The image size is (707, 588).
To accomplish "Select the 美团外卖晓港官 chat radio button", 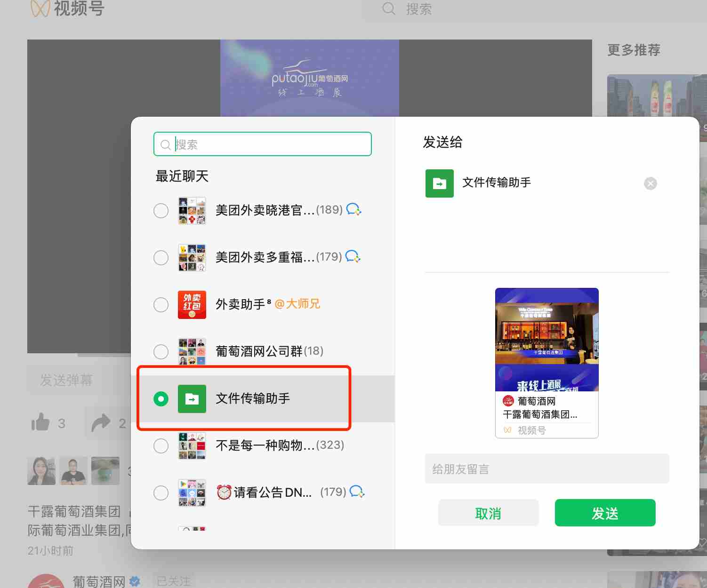I will tap(161, 211).
